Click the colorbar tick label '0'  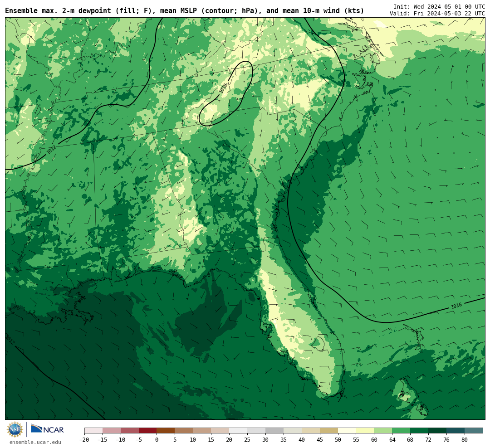coord(157,440)
